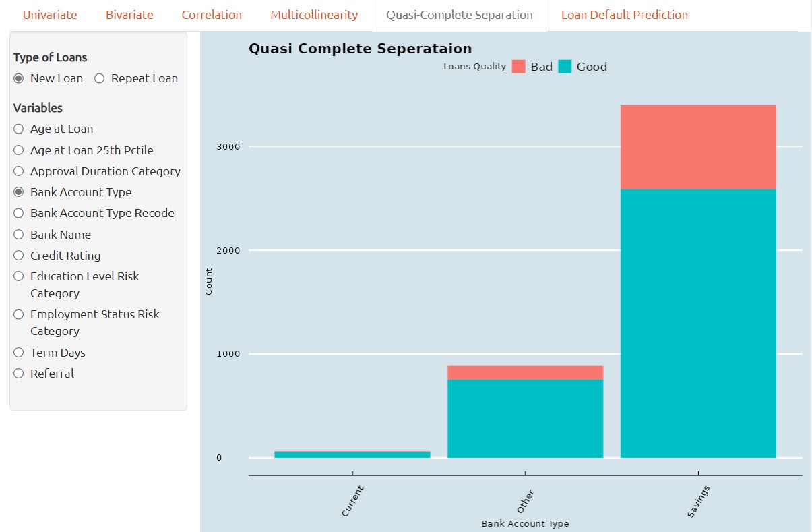Select the Age at Loan variable
Viewport: 812px width, 532px height.
pos(19,129)
